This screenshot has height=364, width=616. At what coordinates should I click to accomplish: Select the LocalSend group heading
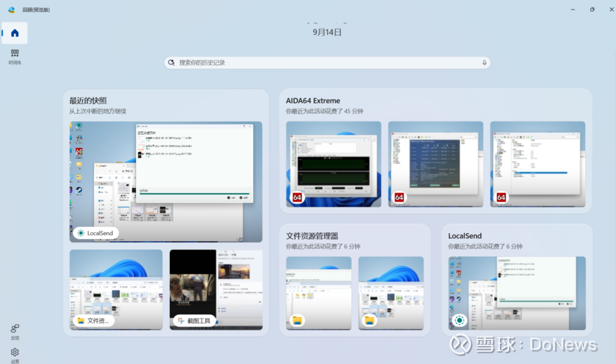(465, 236)
